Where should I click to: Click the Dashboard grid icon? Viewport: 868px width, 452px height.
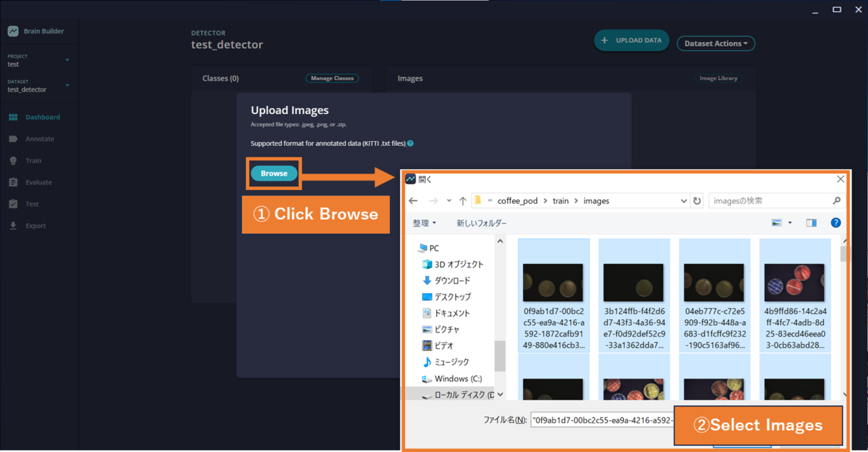13,117
